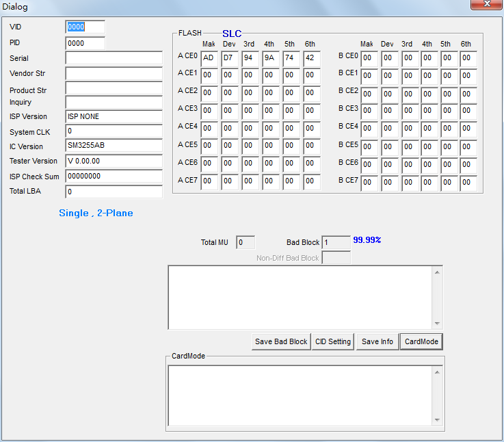Select the PID input field
504x442 pixels.
click(x=85, y=43)
